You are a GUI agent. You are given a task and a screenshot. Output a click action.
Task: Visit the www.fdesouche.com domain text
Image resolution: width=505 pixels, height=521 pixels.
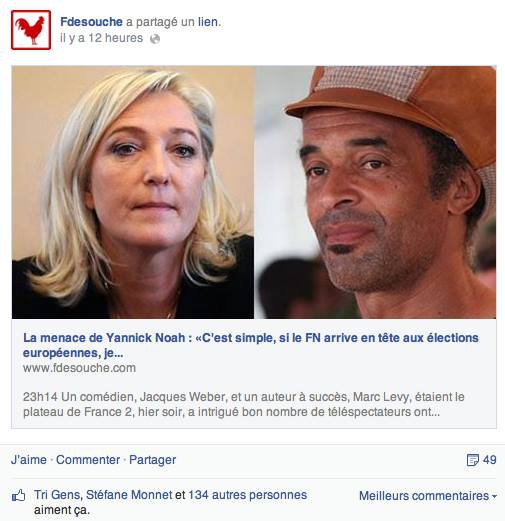pyautogui.click(x=79, y=368)
